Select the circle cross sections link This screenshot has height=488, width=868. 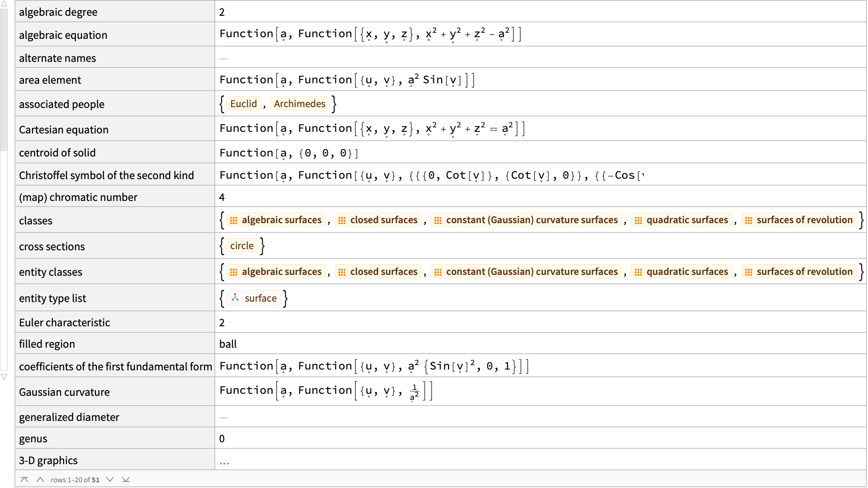point(242,245)
